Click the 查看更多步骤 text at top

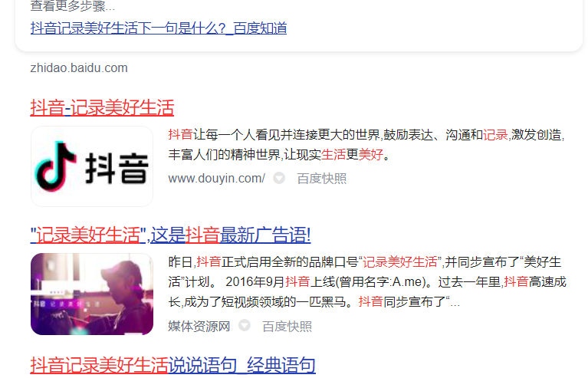72,6
